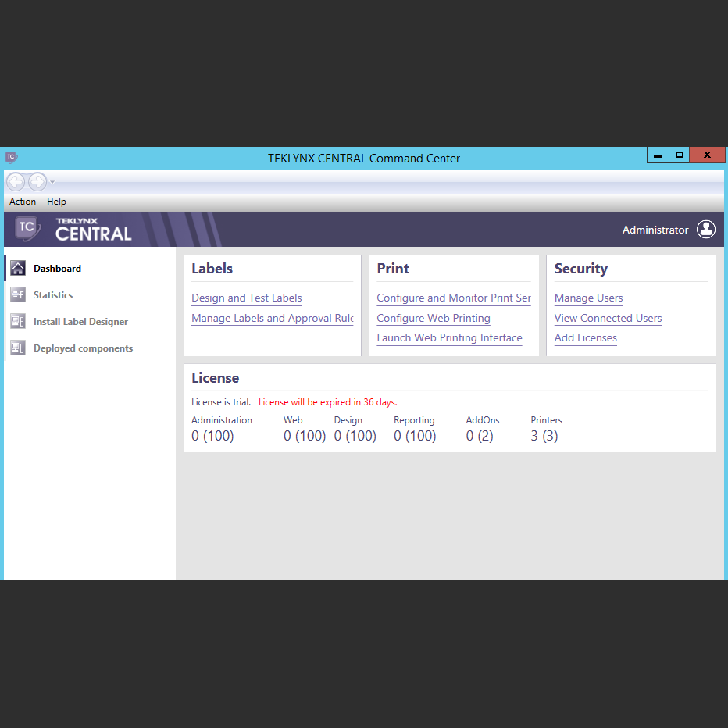Open the navigation history dropdown arrow
The height and width of the screenshot is (728, 728).
coord(52,182)
